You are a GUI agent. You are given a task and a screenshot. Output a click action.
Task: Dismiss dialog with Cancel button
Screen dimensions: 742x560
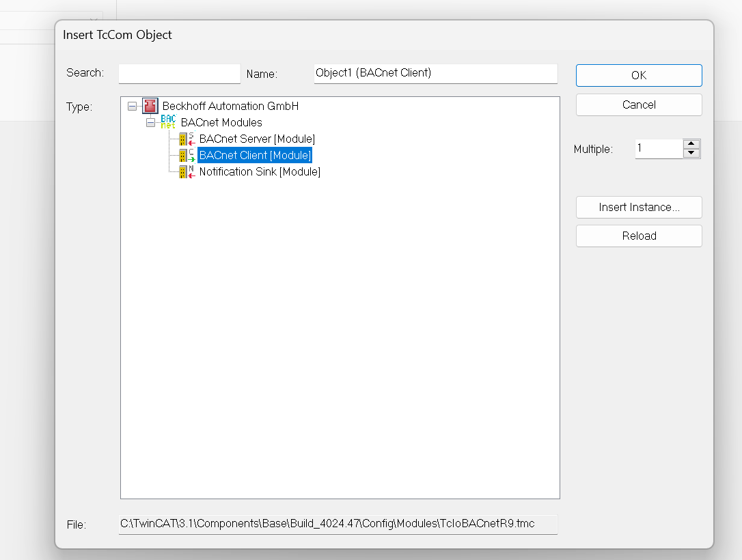click(x=639, y=104)
